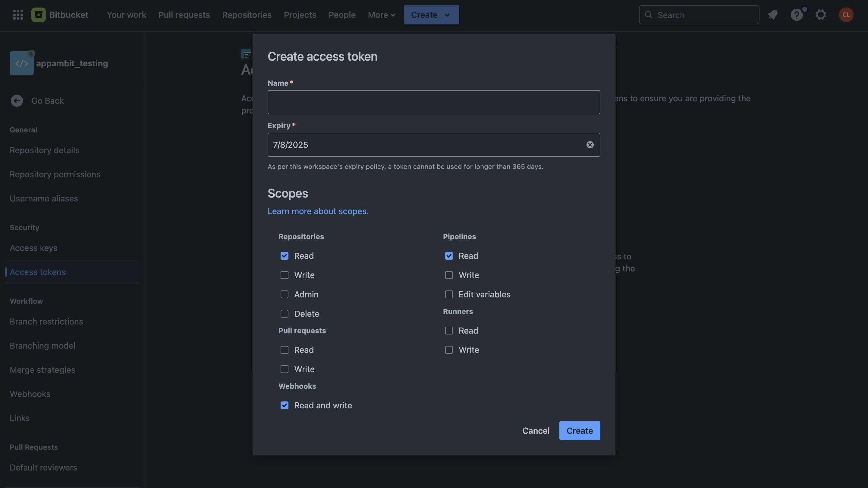Viewport: 868px width, 488px height.
Task: Open the settings gear icon
Action: click(821, 15)
